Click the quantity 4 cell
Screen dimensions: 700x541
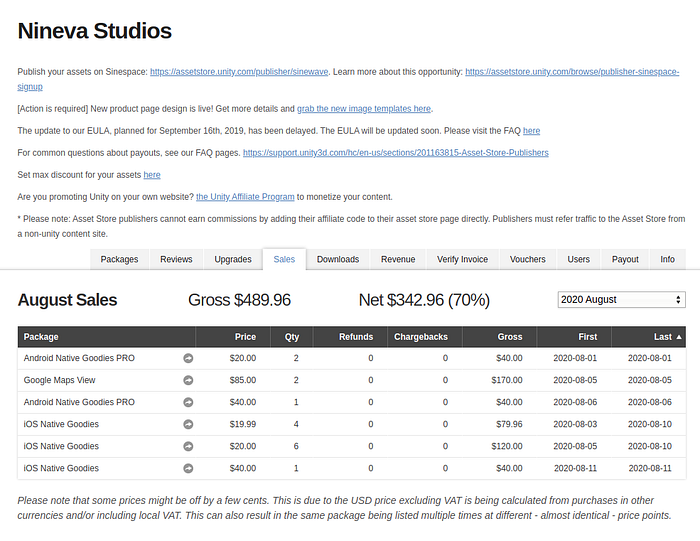tap(296, 424)
